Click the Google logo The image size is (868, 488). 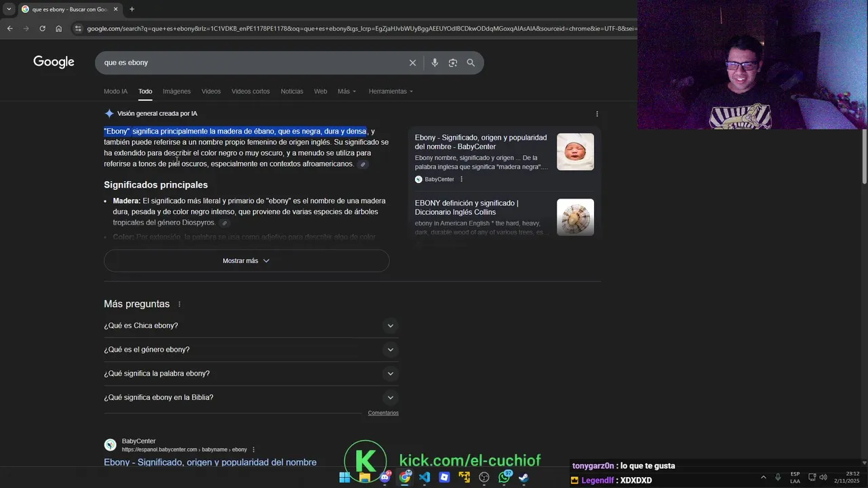click(54, 62)
